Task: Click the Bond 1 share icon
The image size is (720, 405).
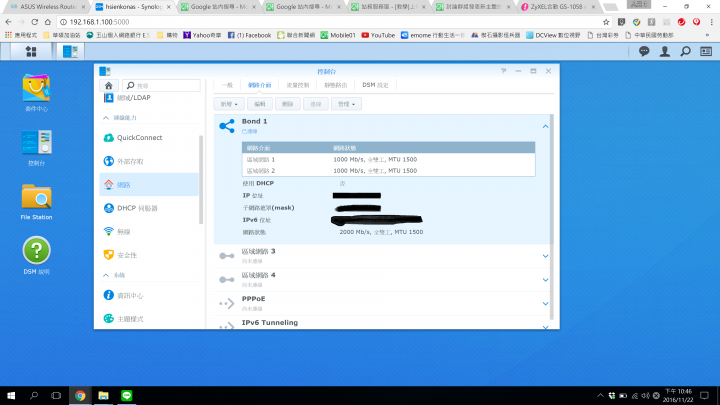Action: pyautogui.click(x=227, y=126)
